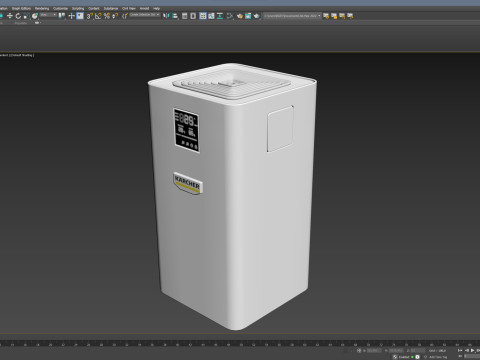Click the Y coordinate field
The image size is (480, 360).
[x=396, y=351]
